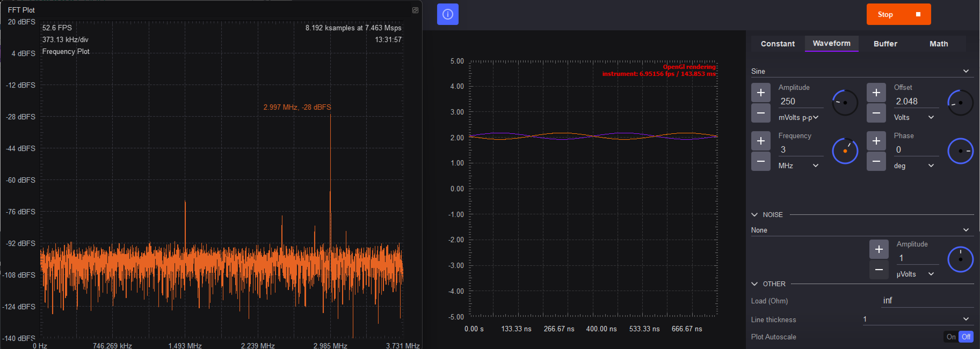Image resolution: width=980 pixels, height=349 pixels.
Task: Click the Phase rotary knob
Action: coord(960,151)
